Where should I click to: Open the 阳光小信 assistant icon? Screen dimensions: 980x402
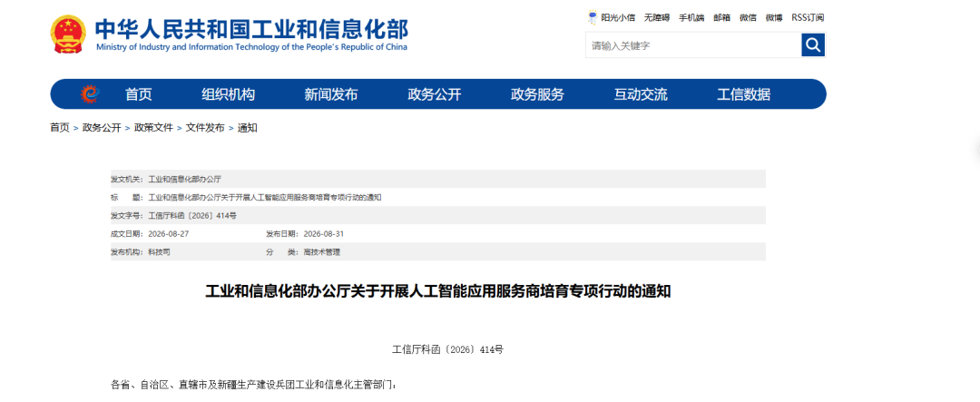coord(592,17)
